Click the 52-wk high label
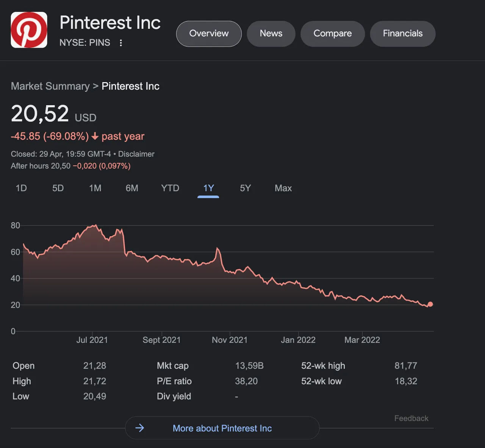Viewport: 485px width, 448px height. pos(323,366)
